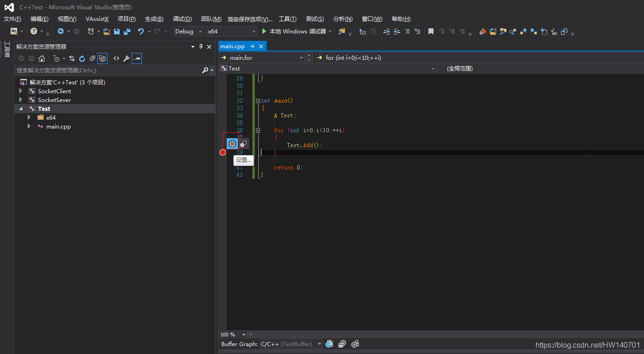
Task: Collapse the for loop outline box
Action: [x=258, y=130]
